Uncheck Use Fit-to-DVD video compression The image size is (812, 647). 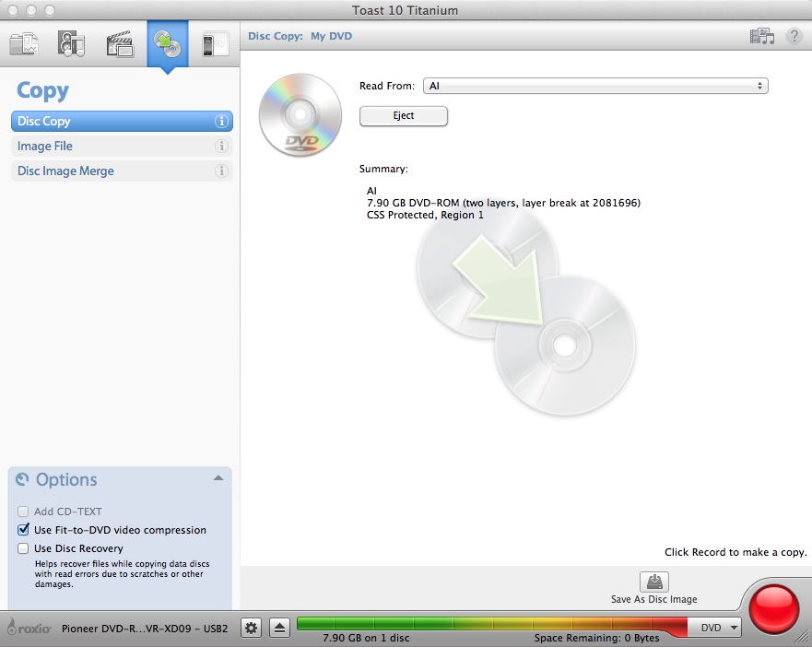pyautogui.click(x=23, y=530)
